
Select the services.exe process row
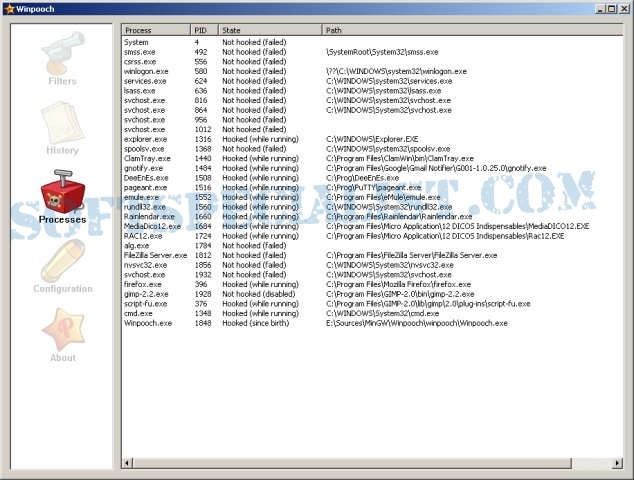tap(372, 81)
